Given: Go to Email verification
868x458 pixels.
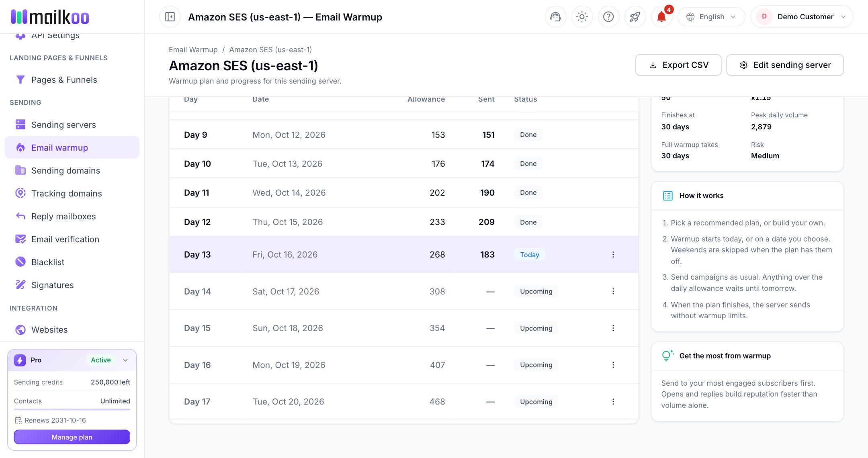Looking at the screenshot, I should pyautogui.click(x=72, y=239).
